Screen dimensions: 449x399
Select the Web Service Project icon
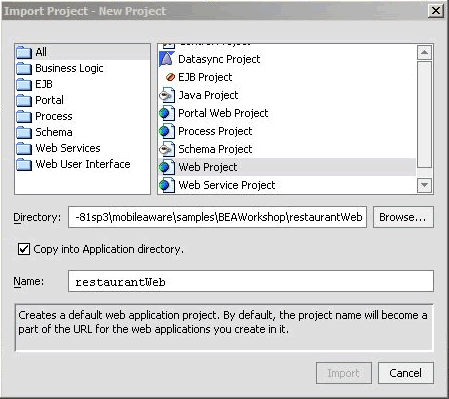tap(167, 185)
